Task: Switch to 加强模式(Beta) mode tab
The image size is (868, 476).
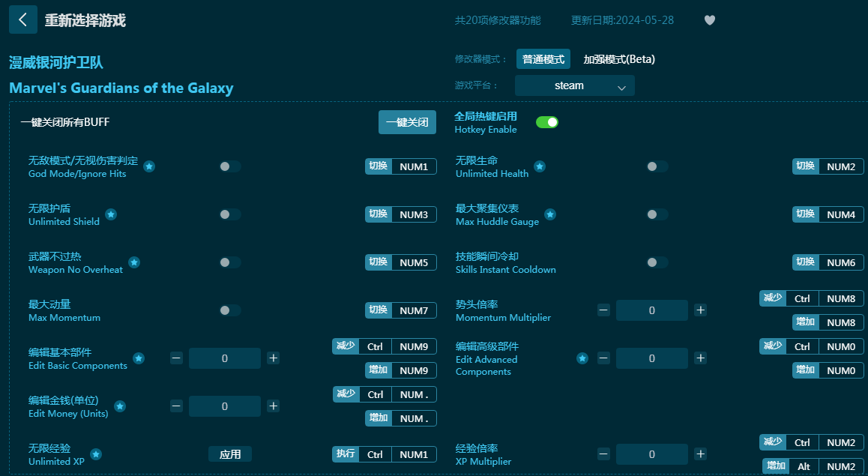Action: (619, 59)
